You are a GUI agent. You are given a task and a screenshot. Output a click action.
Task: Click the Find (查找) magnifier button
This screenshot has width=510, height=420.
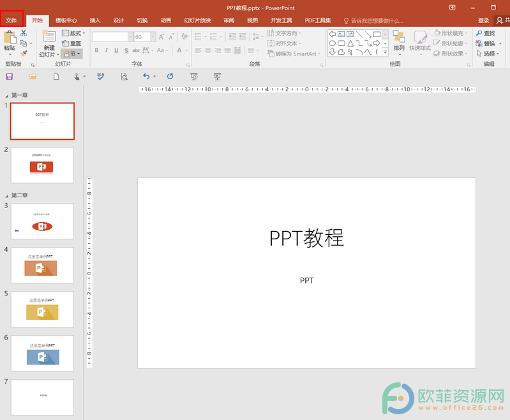tap(486, 33)
